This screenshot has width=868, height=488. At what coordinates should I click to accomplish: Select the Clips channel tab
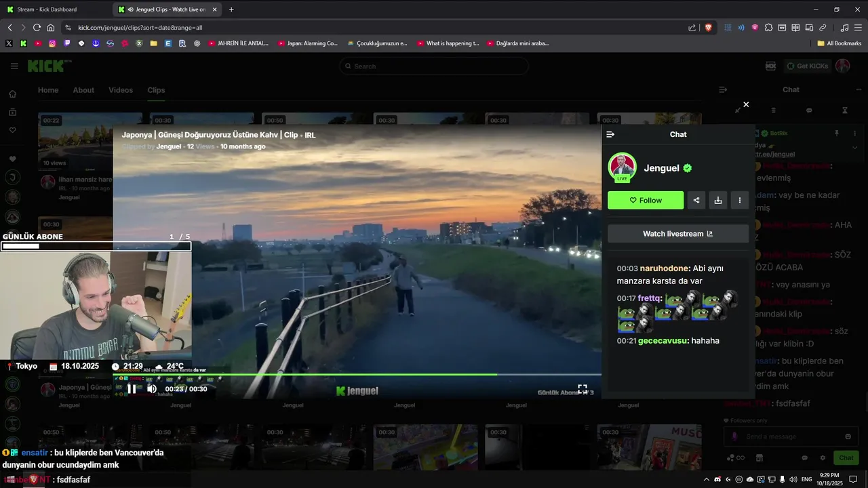coord(156,90)
